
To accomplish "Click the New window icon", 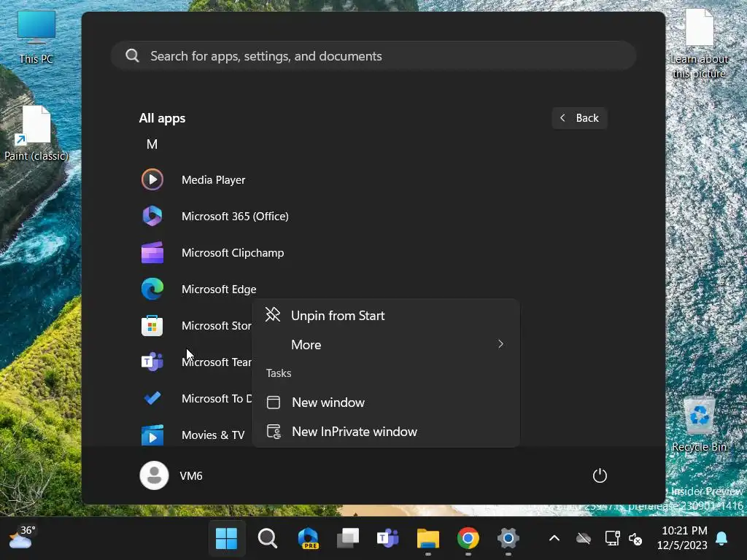I will point(274,402).
